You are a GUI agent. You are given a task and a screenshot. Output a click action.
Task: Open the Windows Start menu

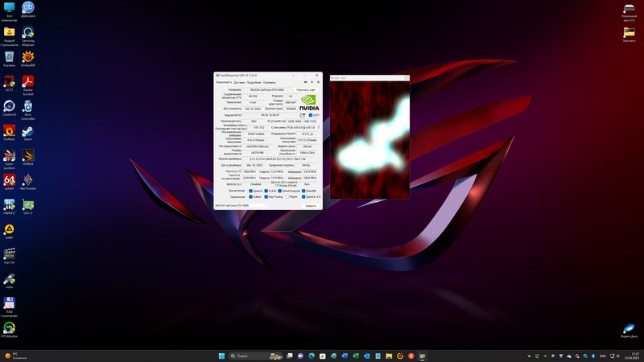pos(222,356)
